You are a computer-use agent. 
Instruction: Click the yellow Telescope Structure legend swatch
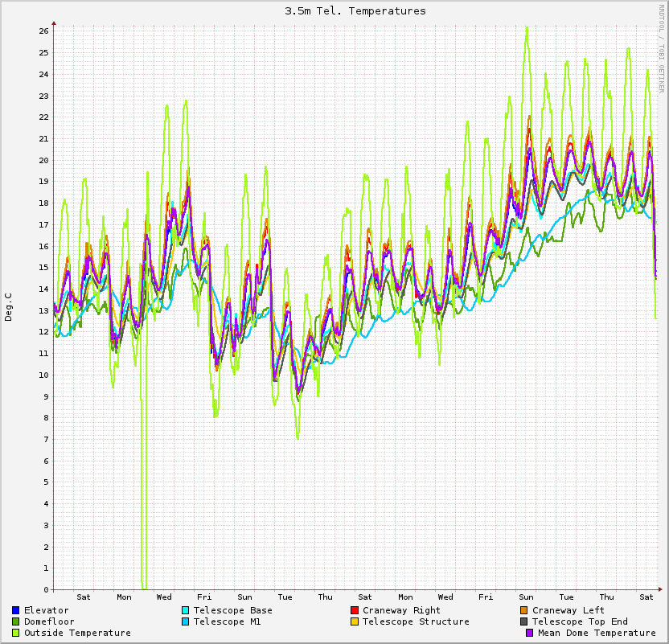tap(355, 622)
